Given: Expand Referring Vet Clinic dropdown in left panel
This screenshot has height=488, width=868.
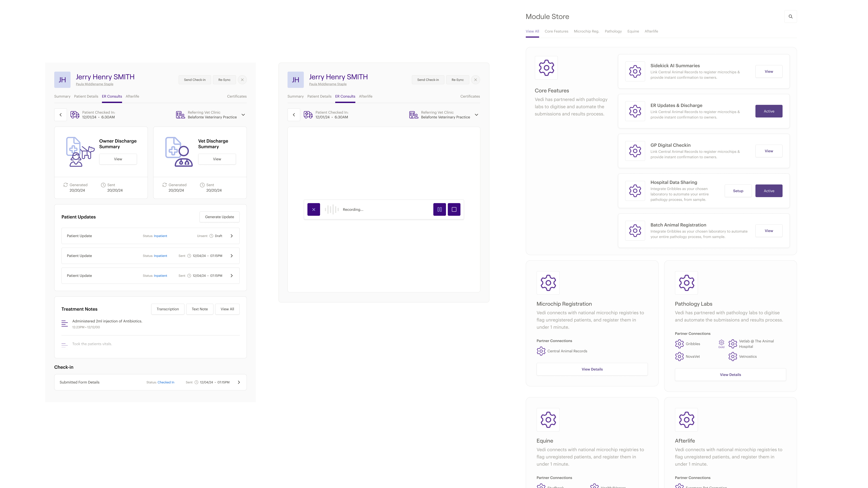Looking at the screenshot, I should (243, 115).
